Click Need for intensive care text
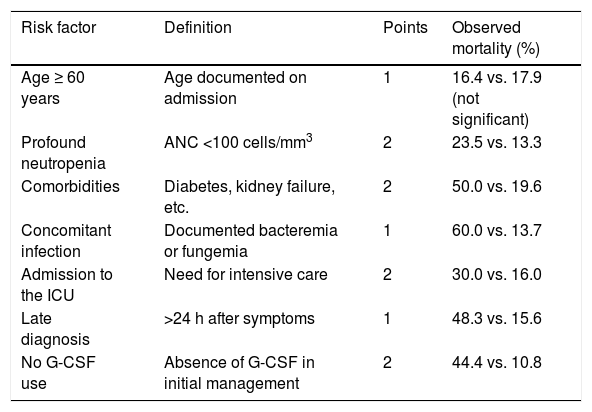Viewport: 592px width, 412px height. [x=245, y=275]
